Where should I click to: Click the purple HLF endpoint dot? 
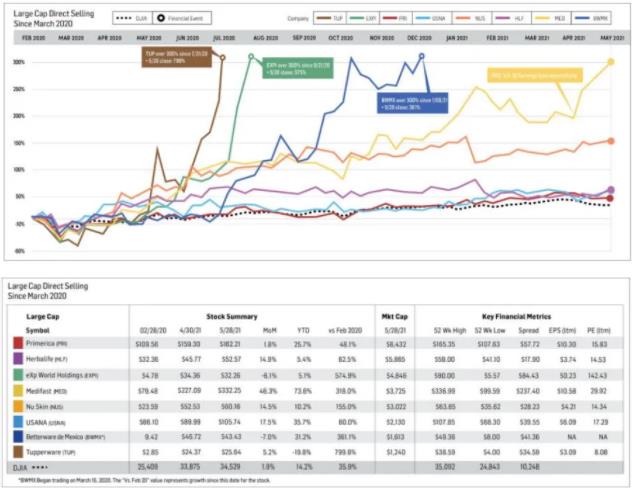(611, 190)
